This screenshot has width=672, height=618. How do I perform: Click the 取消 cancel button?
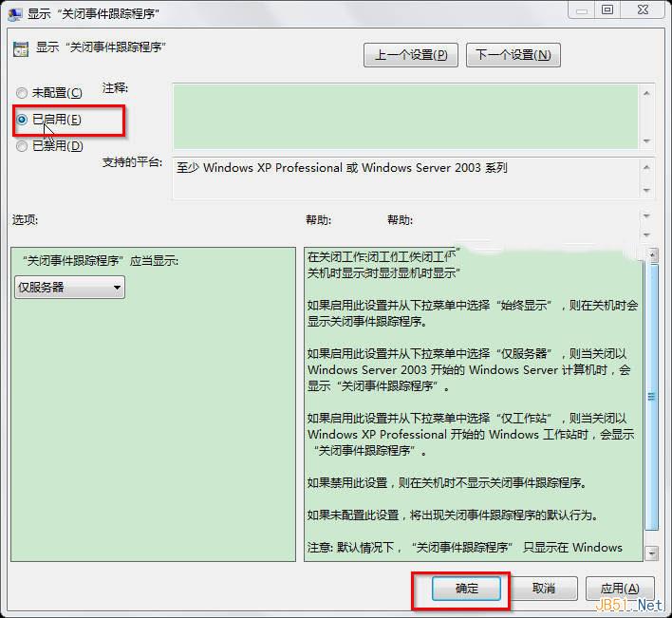(x=543, y=589)
